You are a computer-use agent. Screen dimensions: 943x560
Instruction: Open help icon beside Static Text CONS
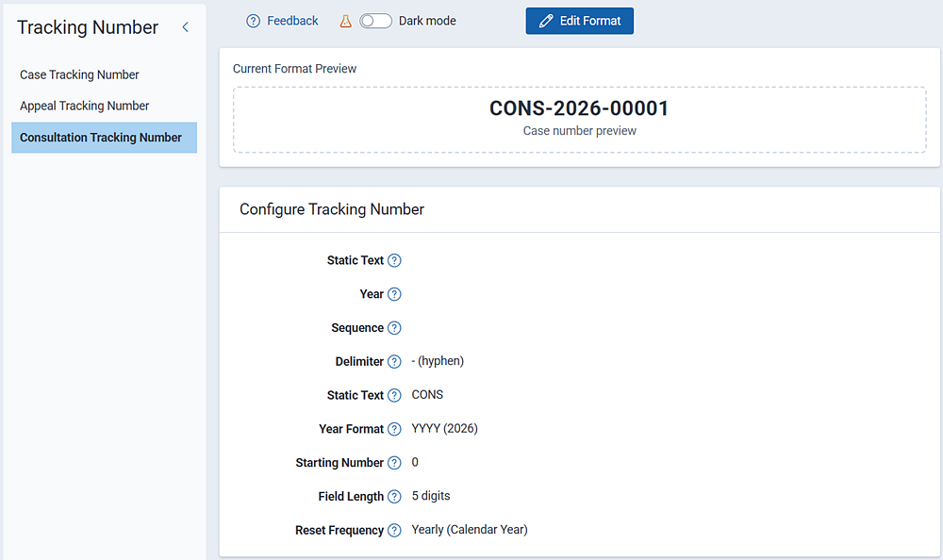[x=394, y=395]
